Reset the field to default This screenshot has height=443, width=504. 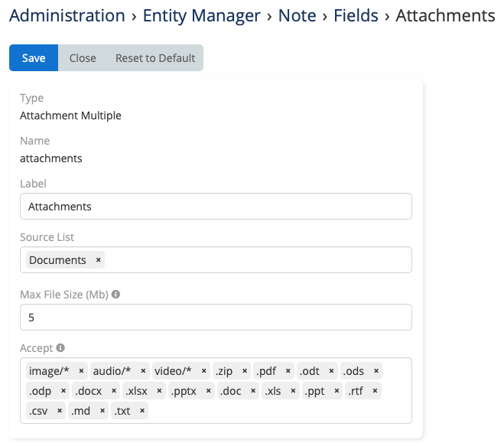point(155,58)
